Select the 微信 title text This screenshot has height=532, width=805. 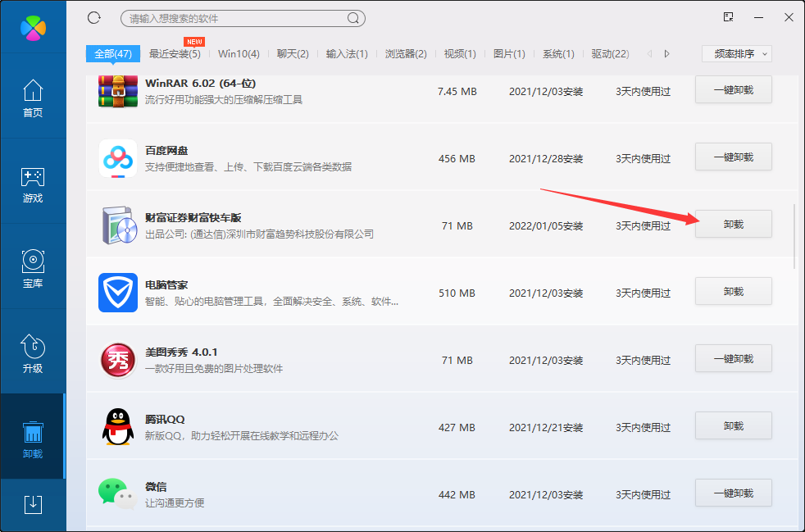[x=156, y=487]
